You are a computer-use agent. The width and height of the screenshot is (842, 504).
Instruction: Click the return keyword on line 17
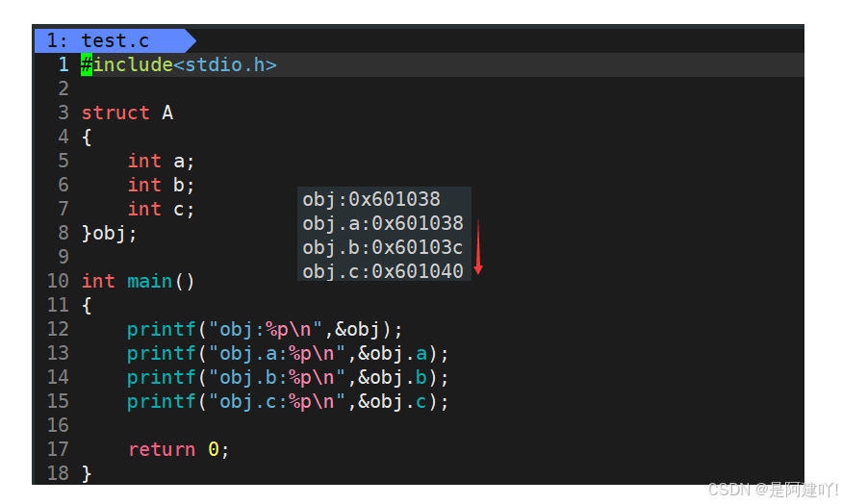[x=162, y=450]
